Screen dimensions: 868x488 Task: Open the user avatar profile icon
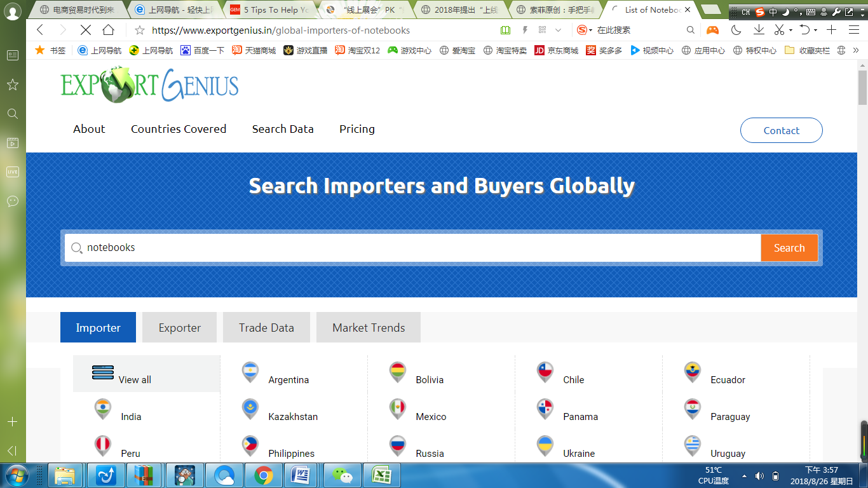pos(13,12)
